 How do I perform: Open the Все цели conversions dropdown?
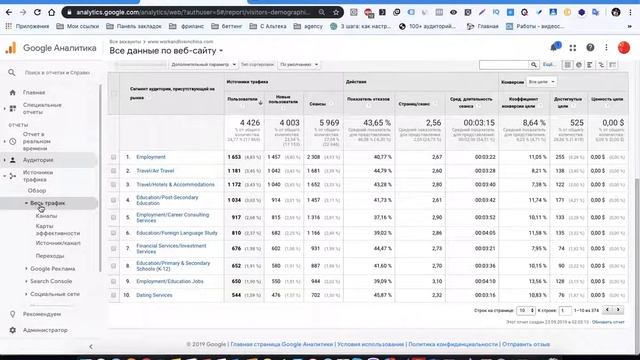541,82
